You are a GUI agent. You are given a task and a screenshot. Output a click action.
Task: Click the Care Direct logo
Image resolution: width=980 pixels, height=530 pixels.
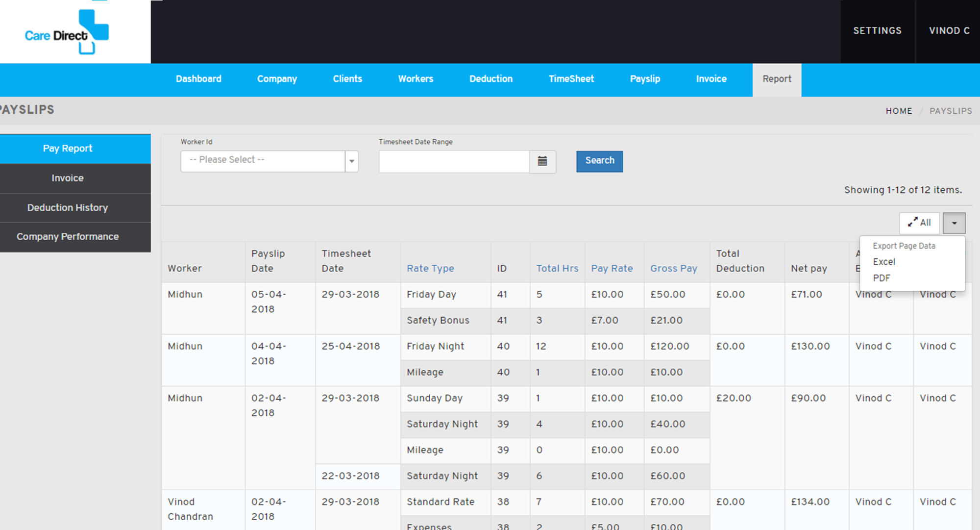coord(67,32)
